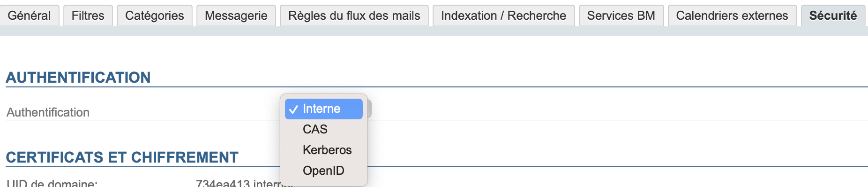Go to the Catégories tab
868x187 pixels.
[x=155, y=16]
